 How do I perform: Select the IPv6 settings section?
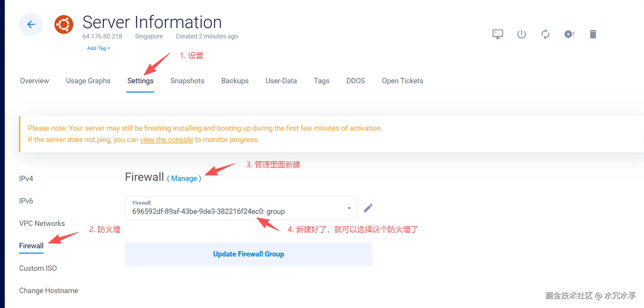coord(26,201)
